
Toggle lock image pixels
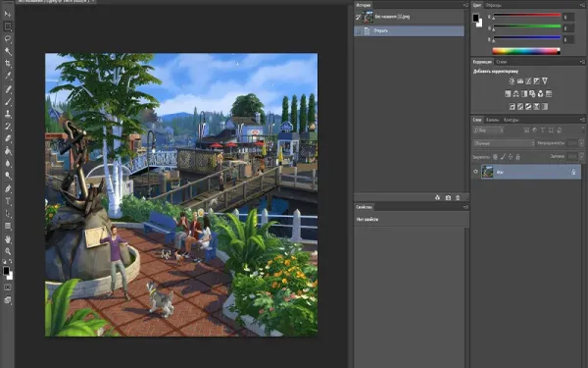(x=503, y=157)
